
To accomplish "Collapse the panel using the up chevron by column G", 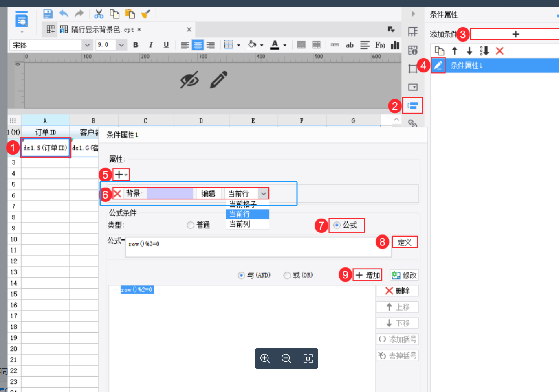I will pyautogui.click(x=396, y=120).
